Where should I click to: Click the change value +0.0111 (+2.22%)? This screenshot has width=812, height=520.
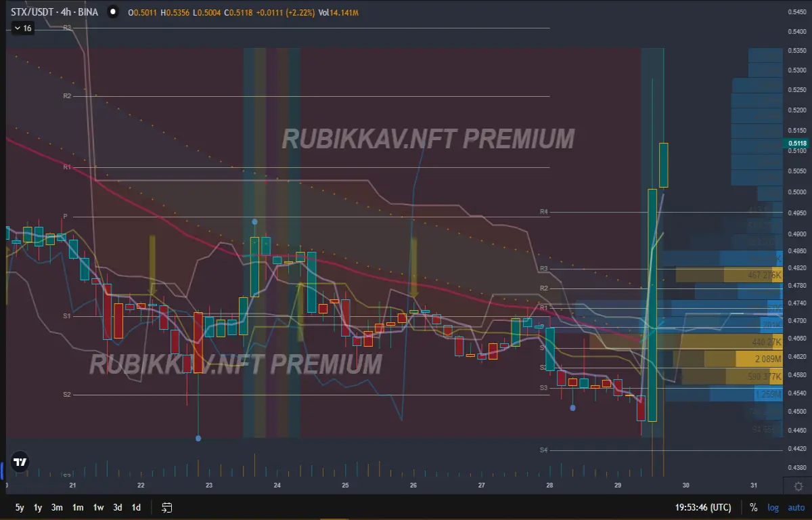point(286,12)
